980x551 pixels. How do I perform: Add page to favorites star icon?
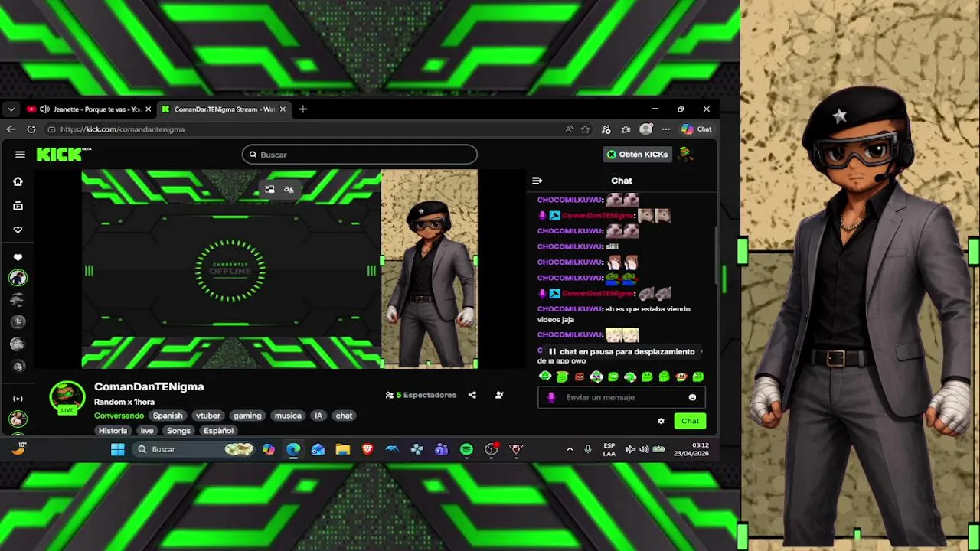coord(586,129)
